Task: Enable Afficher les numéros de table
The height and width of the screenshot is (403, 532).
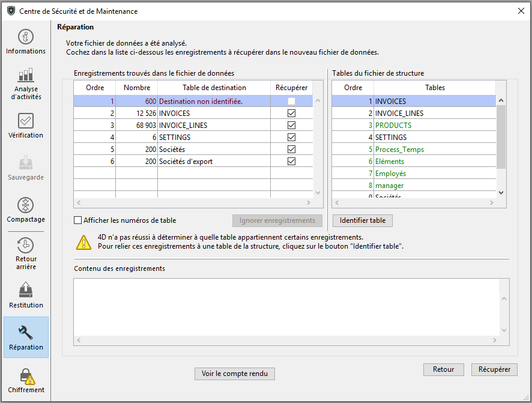Action: [77, 220]
